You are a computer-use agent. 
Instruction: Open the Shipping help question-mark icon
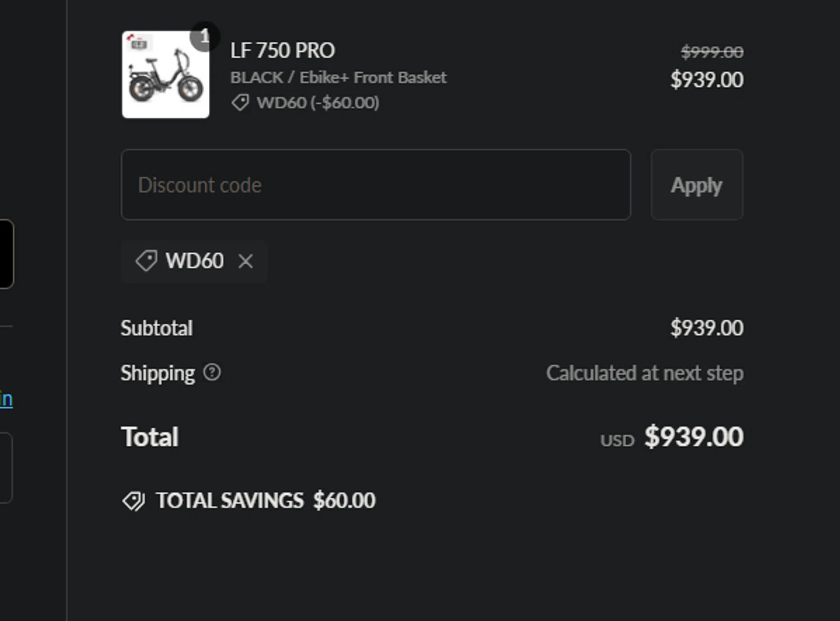tap(212, 372)
